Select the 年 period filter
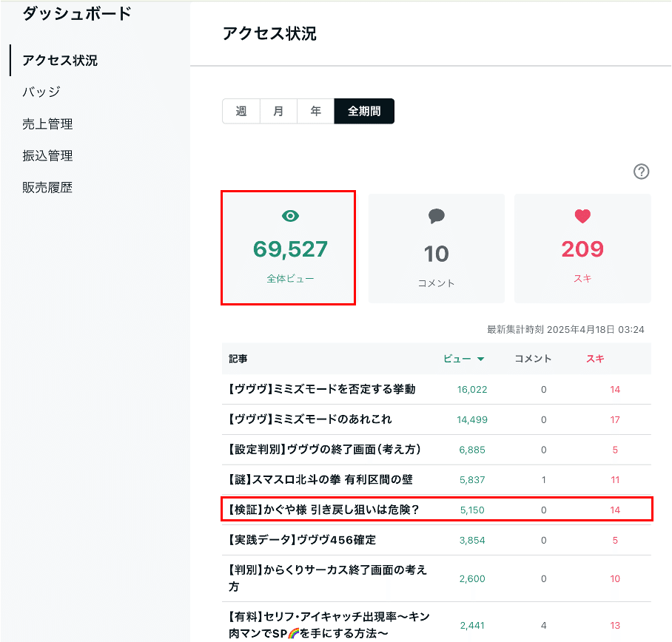Screen dimensions: 672x642 315,111
